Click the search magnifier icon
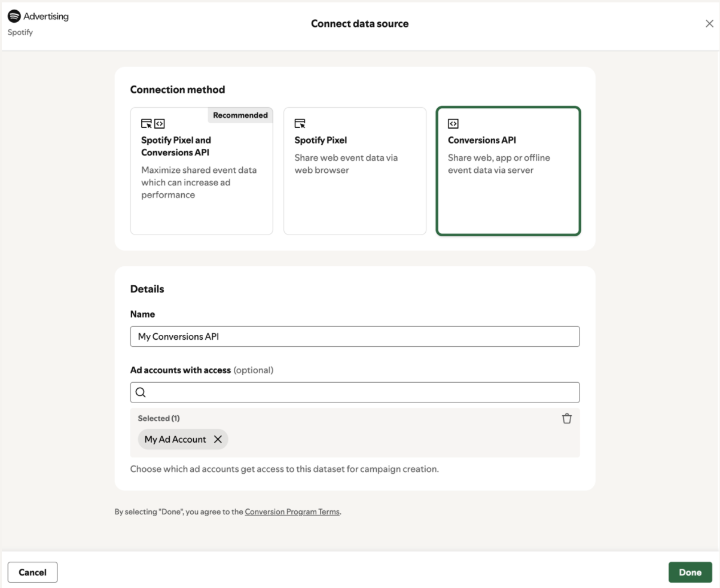 (x=141, y=392)
